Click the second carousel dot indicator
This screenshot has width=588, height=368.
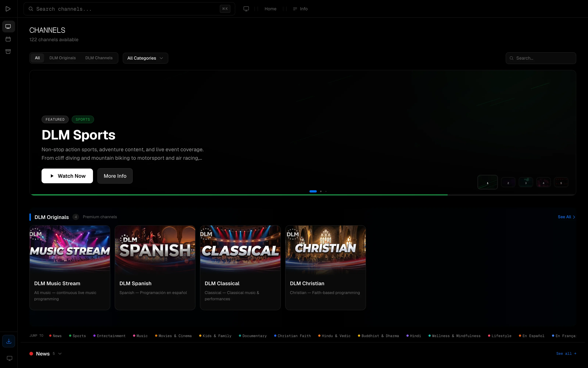click(321, 191)
